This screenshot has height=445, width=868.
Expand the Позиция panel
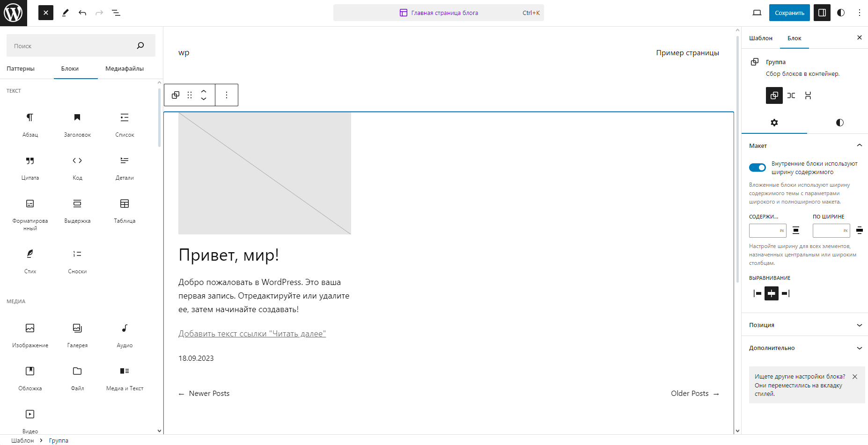804,325
